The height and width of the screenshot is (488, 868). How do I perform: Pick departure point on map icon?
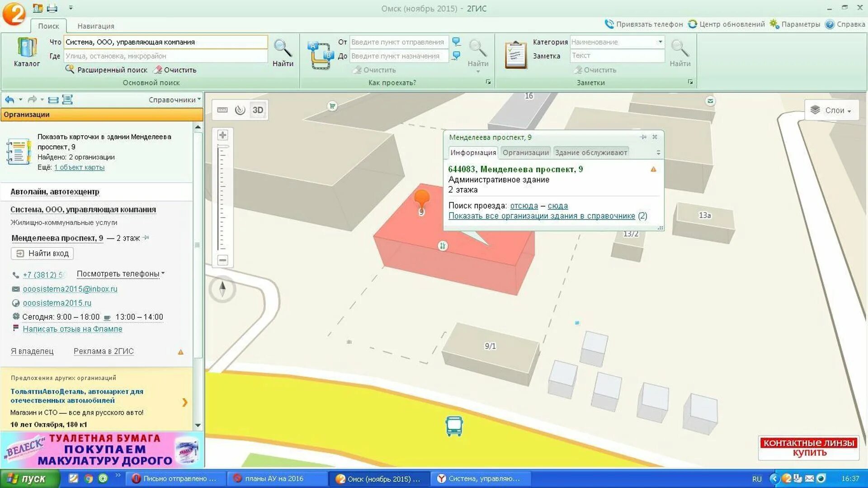click(457, 42)
